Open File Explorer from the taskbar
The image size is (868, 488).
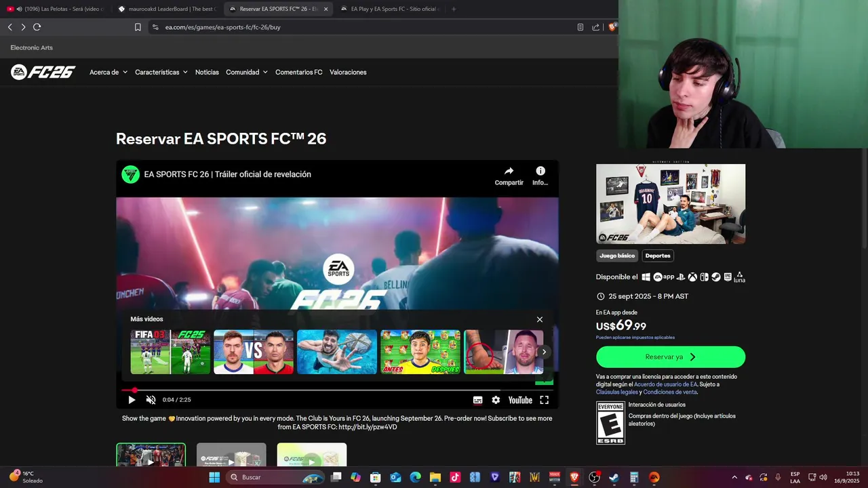click(x=435, y=477)
